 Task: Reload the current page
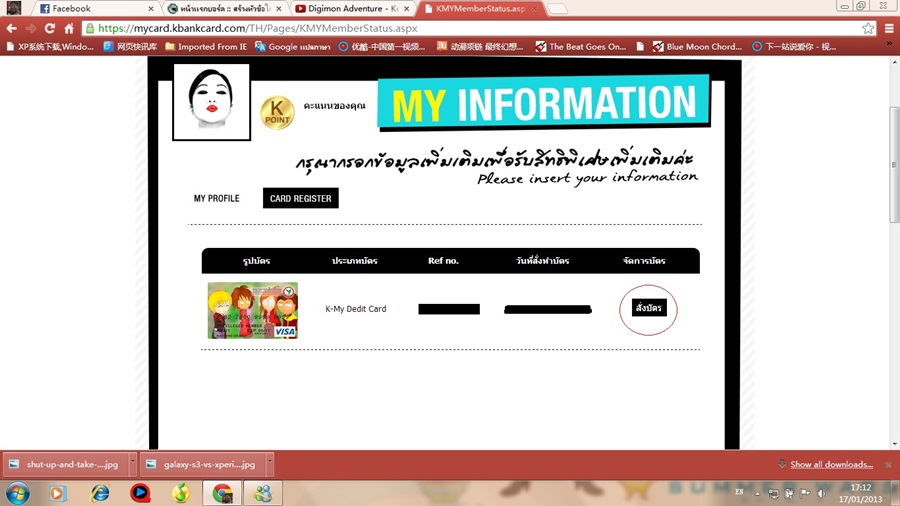[50, 28]
